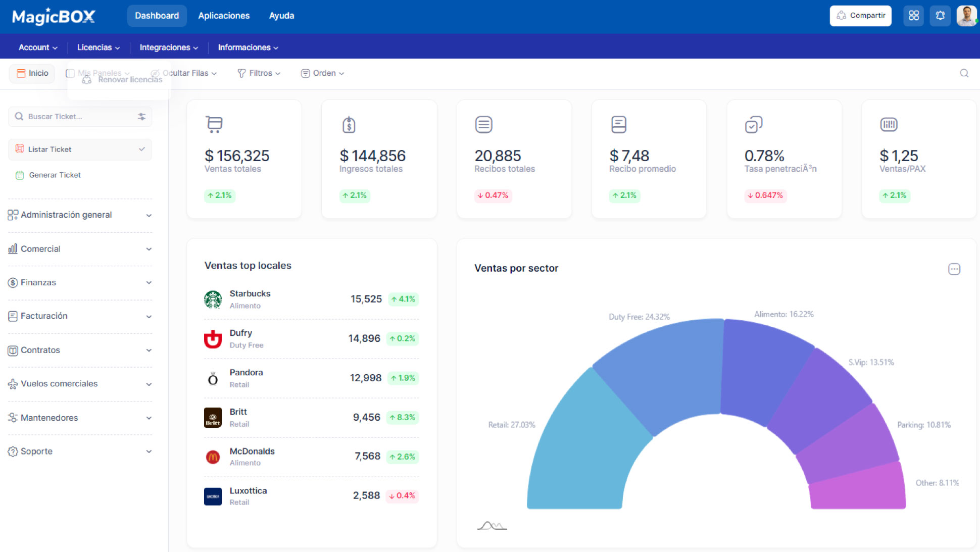Click the Recibo promedio receipt icon

tap(618, 124)
